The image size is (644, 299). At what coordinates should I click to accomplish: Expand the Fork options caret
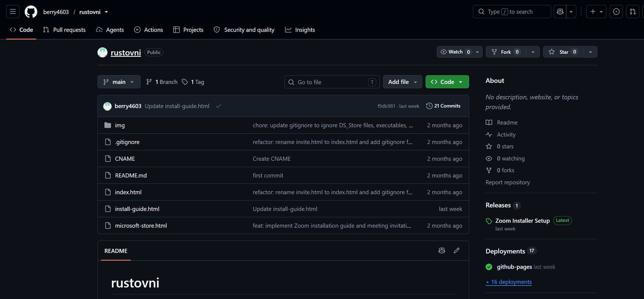click(533, 52)
